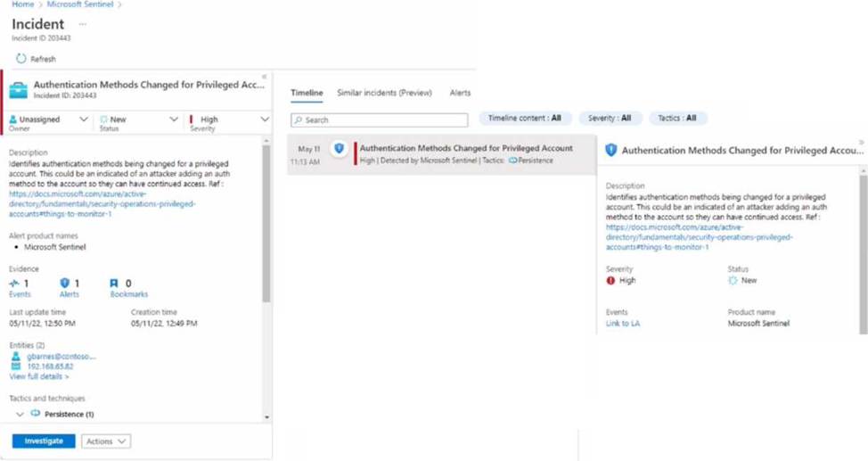The image size is (868, 461).
Task: Click the Refresh icon
Action: tap(21, 59)
